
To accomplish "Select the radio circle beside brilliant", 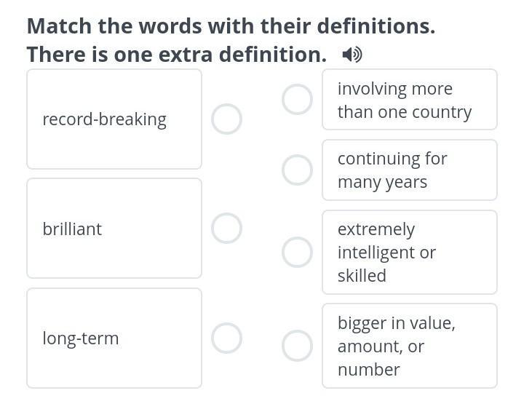I will [x=226, y=229].
